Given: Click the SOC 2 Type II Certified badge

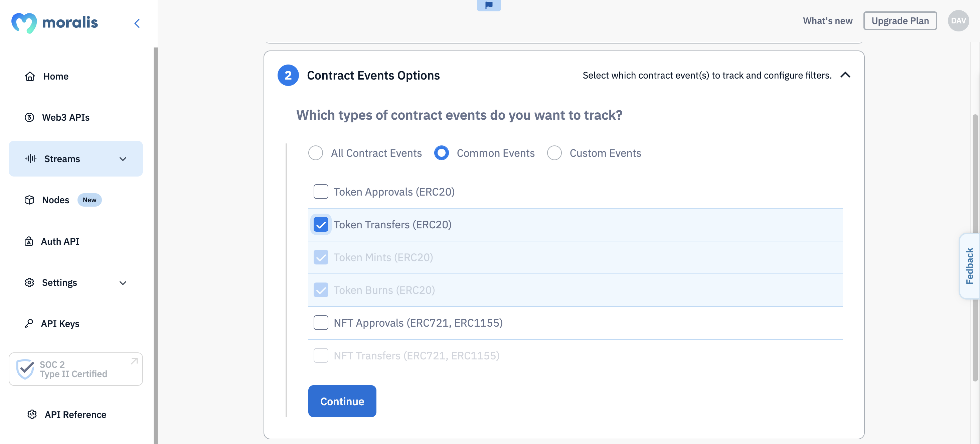Looking at the screenshot, I should pos(75,368).
